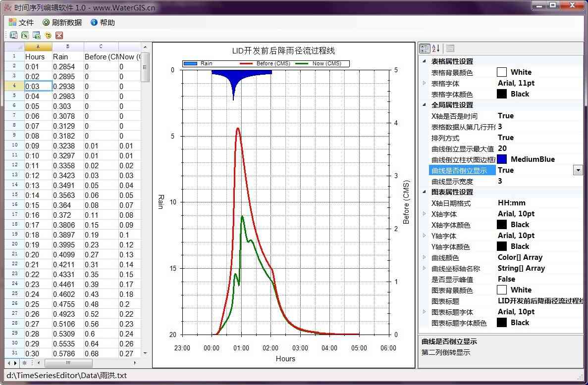
Task: Click the 表格字体颜色 Black color swatch
Action: click(502, 94)
